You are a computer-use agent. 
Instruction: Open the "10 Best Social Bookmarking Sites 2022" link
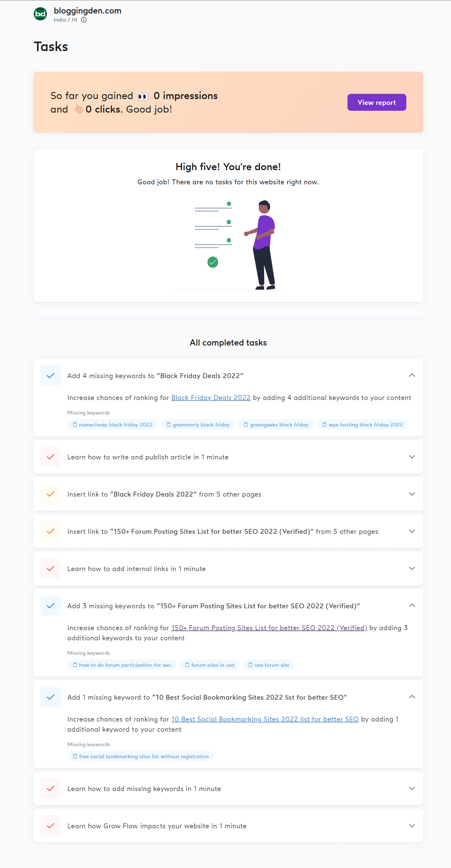click(x=265, y=719)
